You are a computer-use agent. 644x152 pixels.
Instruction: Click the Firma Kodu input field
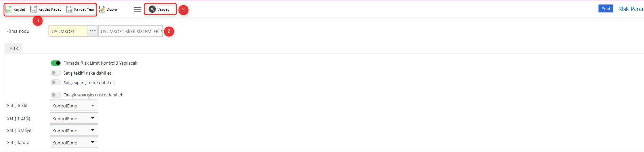click(68, 31)
